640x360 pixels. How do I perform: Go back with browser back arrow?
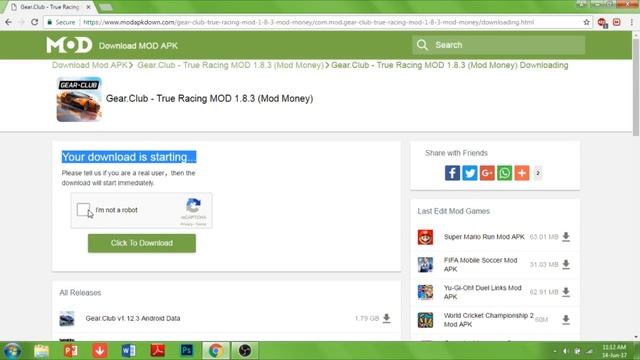pyautogui.click(x=9, y=22)
